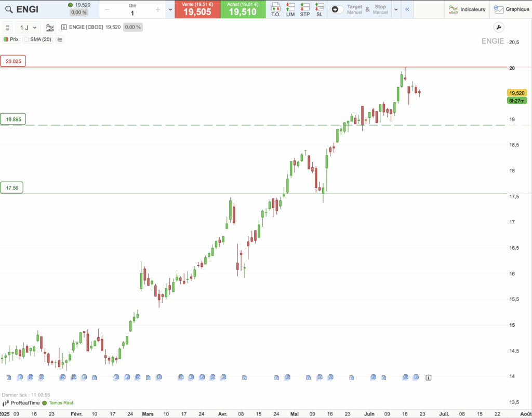Open the 1 J timeframe dropdown
Image resolution: width=532 pixels, height=418 pixels.
click(28, 28)
